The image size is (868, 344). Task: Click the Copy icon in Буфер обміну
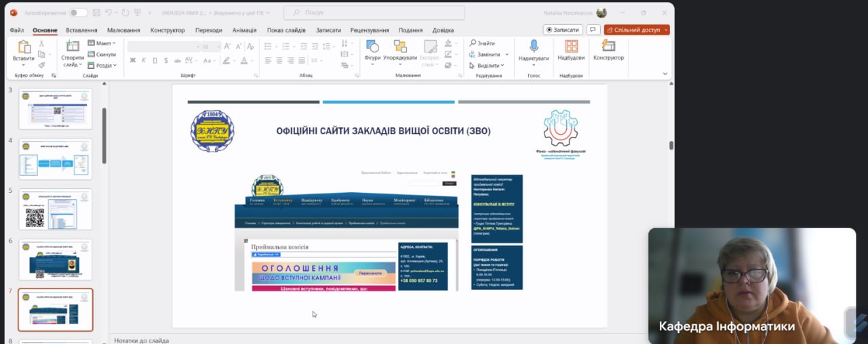[x=41, y=54]
